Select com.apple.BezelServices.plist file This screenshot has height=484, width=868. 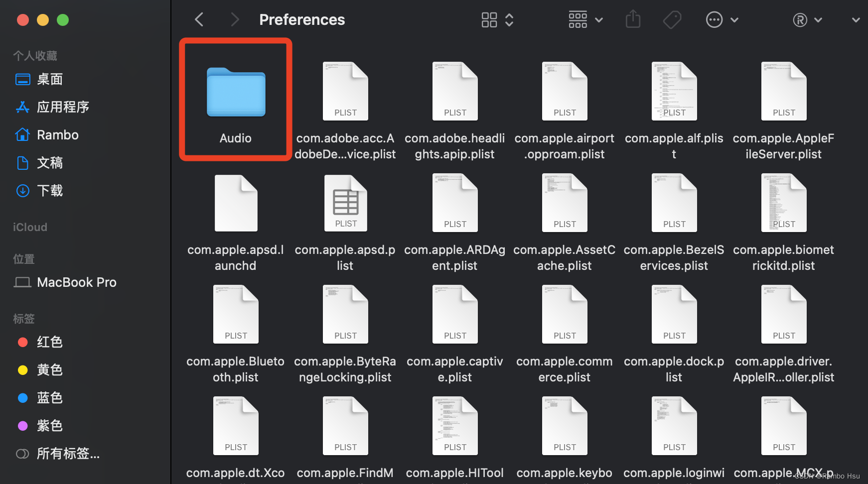coord(674,203)
